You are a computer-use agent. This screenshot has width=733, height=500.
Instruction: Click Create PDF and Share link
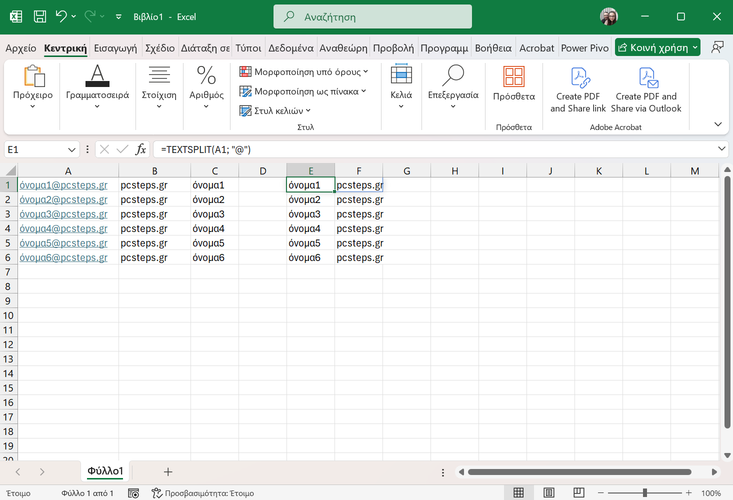[x=578, y=88]
